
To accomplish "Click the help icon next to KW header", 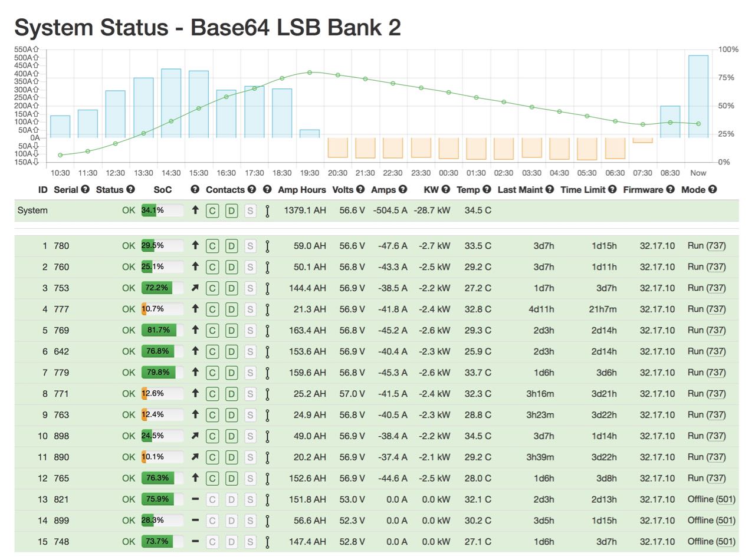I will click(x=446, y=190).
